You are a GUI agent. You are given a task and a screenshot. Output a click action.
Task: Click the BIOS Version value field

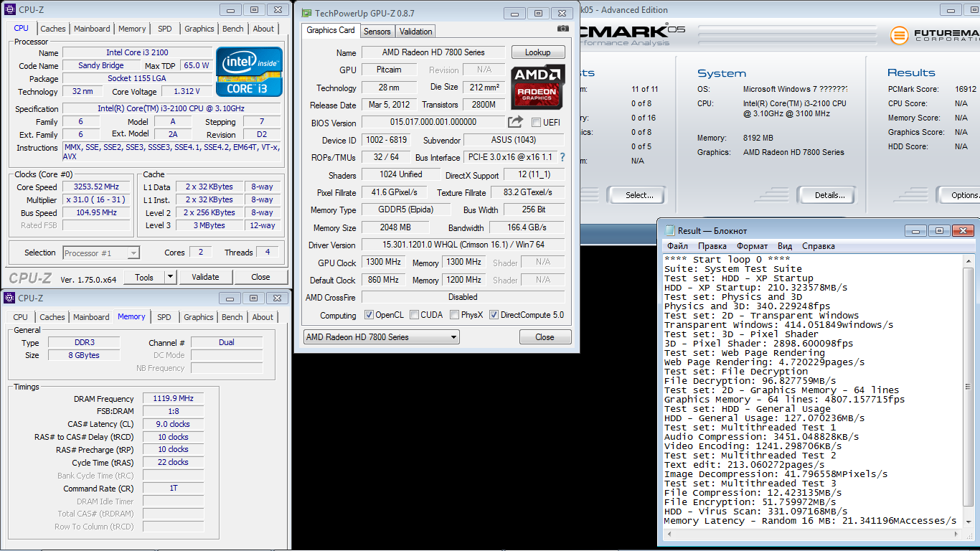433,123
